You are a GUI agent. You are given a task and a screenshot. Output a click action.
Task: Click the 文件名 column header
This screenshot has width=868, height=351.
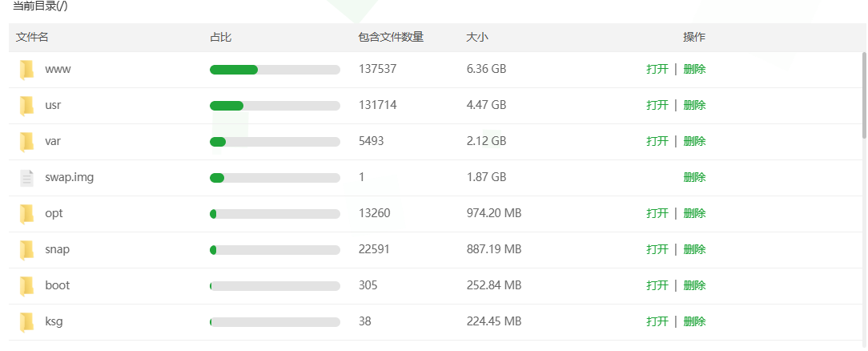tap(32, 37)
